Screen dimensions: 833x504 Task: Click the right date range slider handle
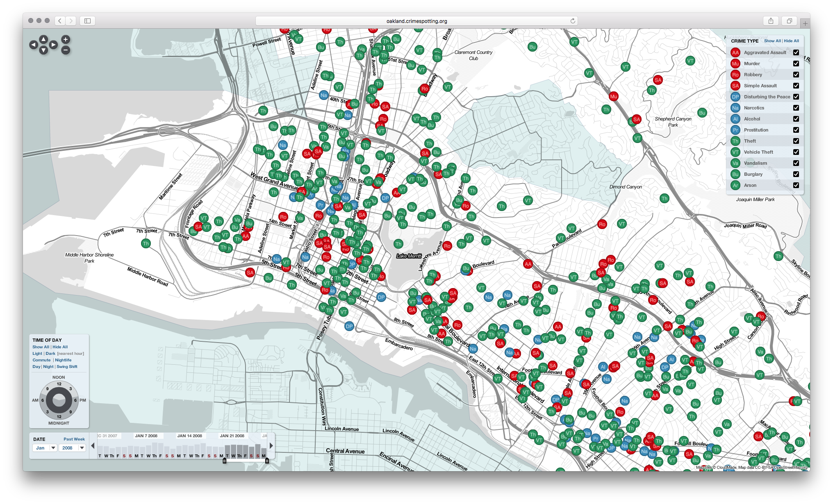[267, 461]
